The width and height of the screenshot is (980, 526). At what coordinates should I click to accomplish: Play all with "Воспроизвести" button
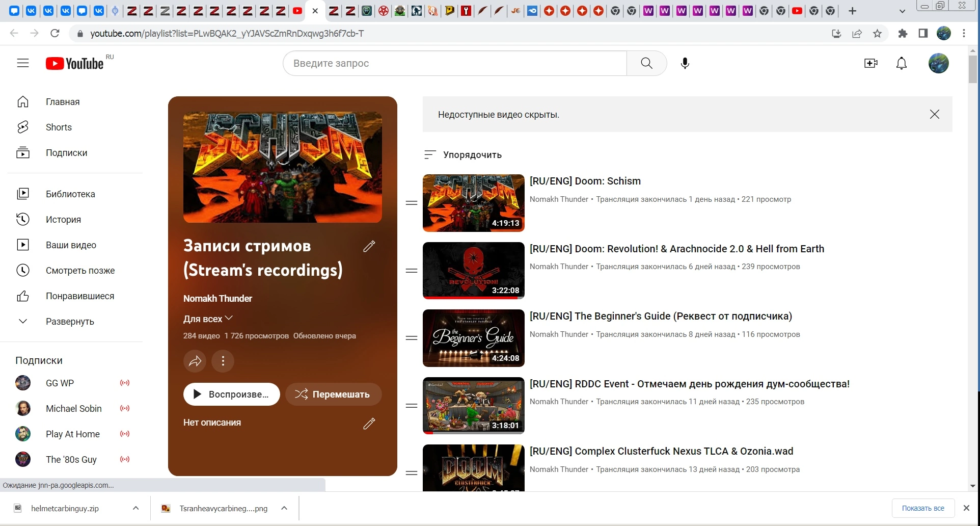click(232, 394)
